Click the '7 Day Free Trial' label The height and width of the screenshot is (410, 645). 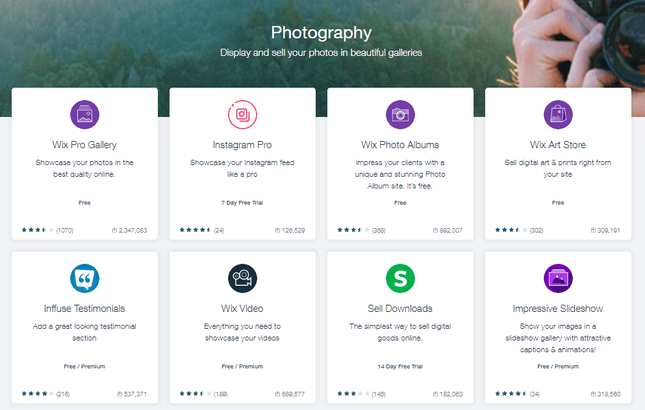[242, 203]
